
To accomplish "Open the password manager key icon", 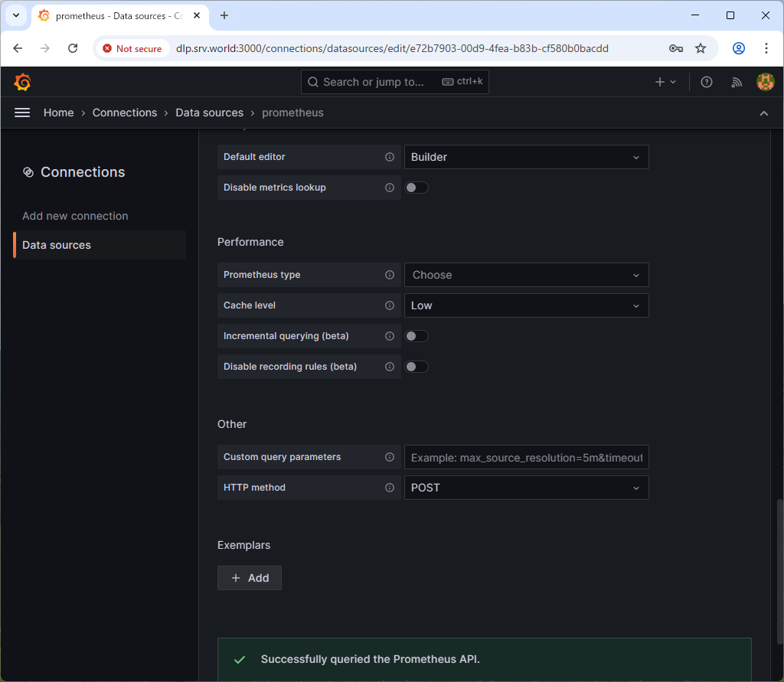I will click(x=675, y=48).
